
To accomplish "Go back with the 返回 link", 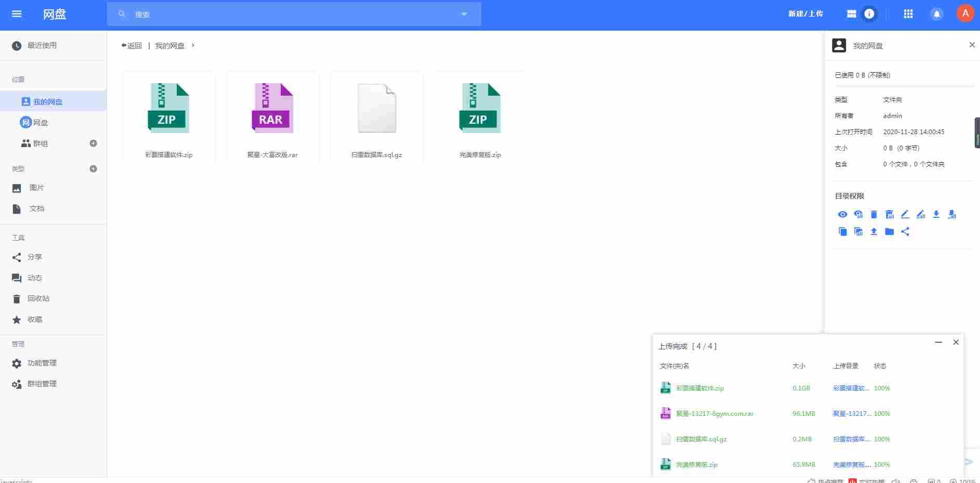I will 132,46.
